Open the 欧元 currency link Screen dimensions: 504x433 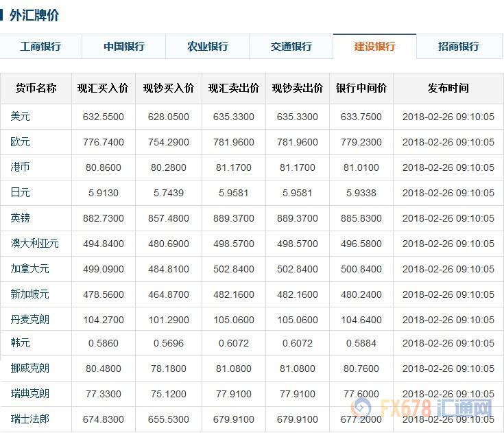click(x=21, y=141)
